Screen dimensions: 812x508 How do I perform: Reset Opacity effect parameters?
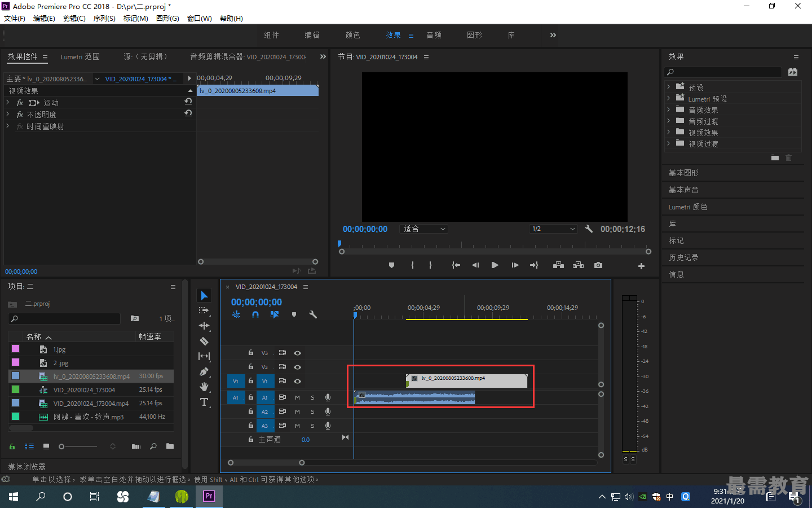[188, 113]
